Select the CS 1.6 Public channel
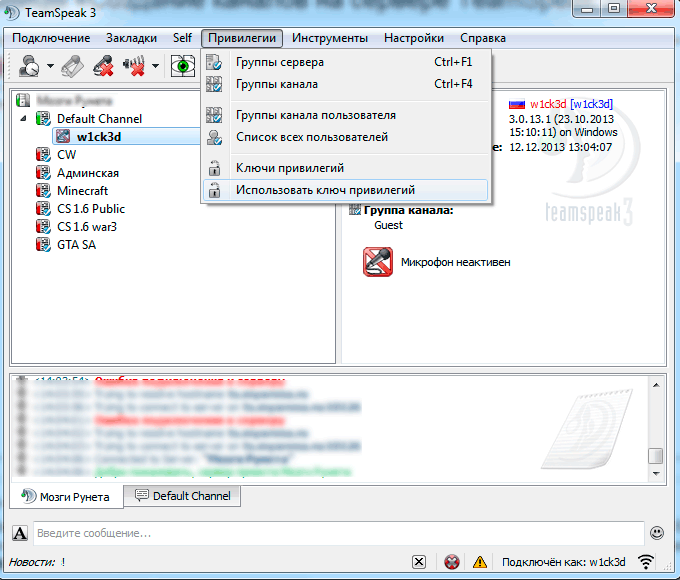This screenshot has height=580, width=680. click(x=91, y=209)
